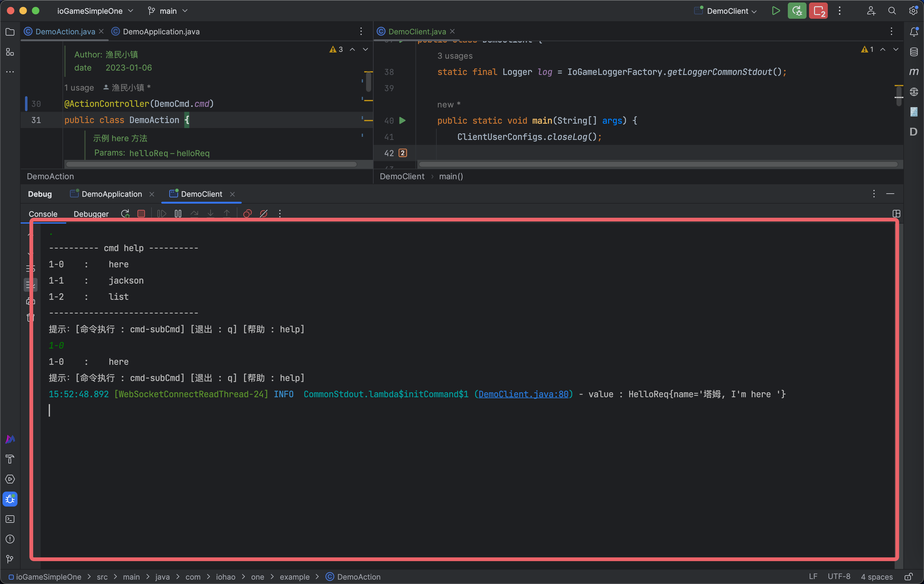Toggle soft-wrap in the console gutter
The height and width of the screenshot is (584, 924).
(30, 269)
